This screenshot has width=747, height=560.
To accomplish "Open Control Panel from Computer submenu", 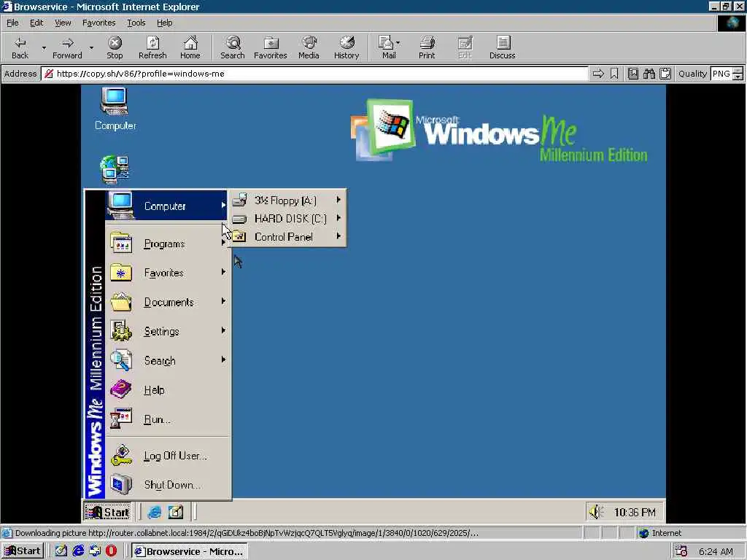I will pos(287,237).
